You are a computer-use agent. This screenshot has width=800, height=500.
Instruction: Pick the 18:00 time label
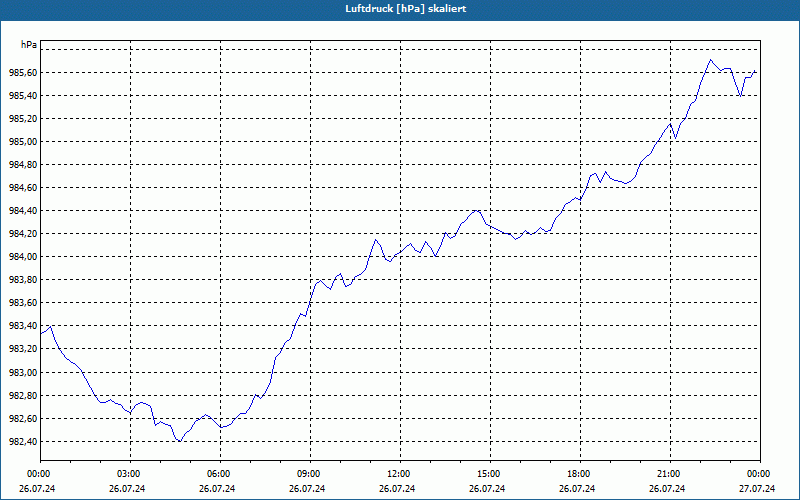pos(581,474)
